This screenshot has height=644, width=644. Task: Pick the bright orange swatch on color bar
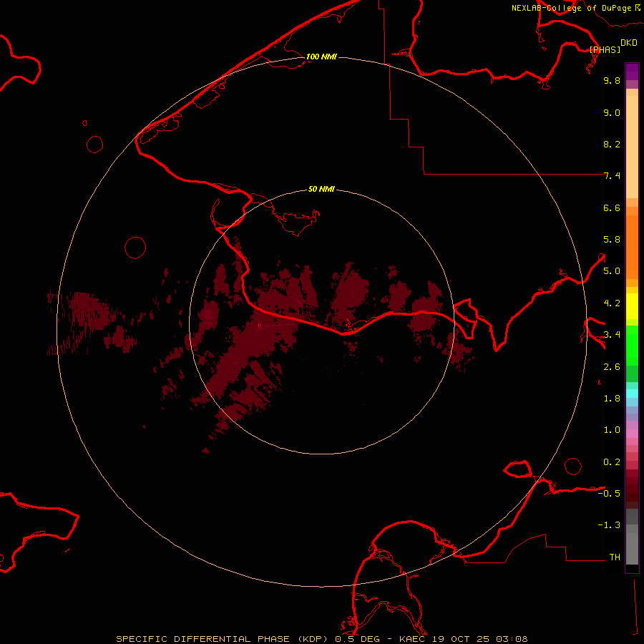pos(632,247)
